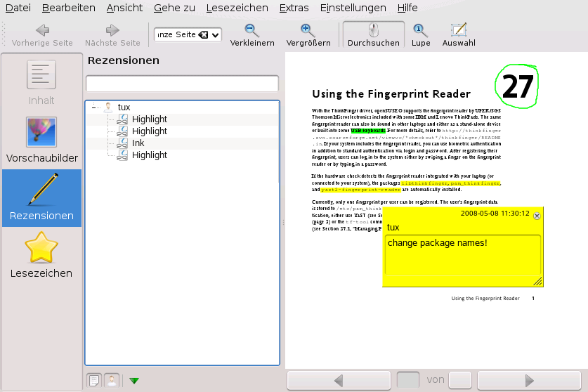Select the tux author entry
The image size is (588, 392).
tap(124, 107)
